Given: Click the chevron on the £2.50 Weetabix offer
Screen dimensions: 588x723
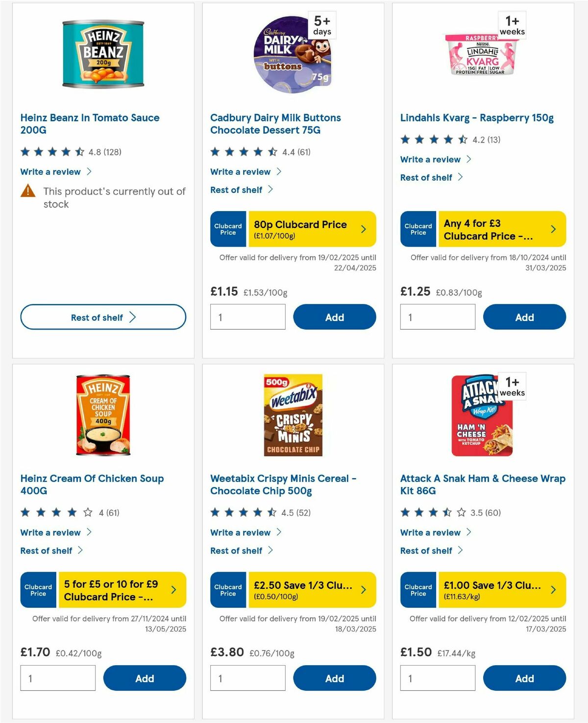Looking at the screenshot, I should tap(363, 590).
